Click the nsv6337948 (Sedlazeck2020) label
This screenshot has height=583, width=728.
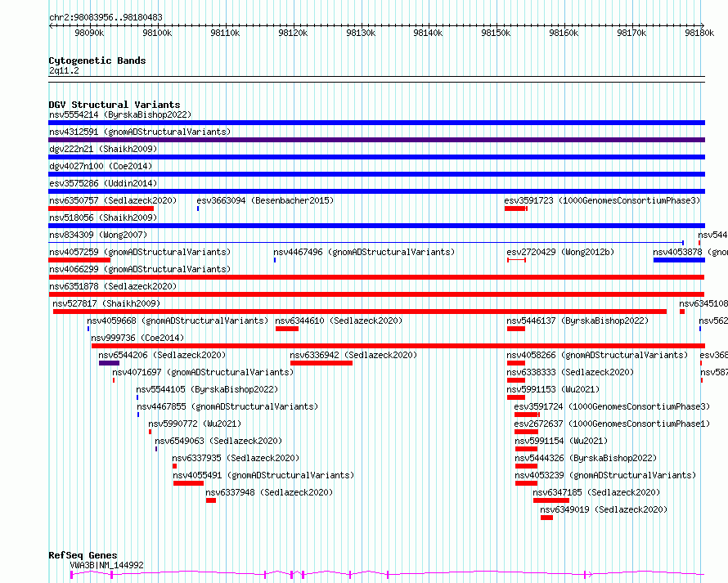[x=269, y=492]
